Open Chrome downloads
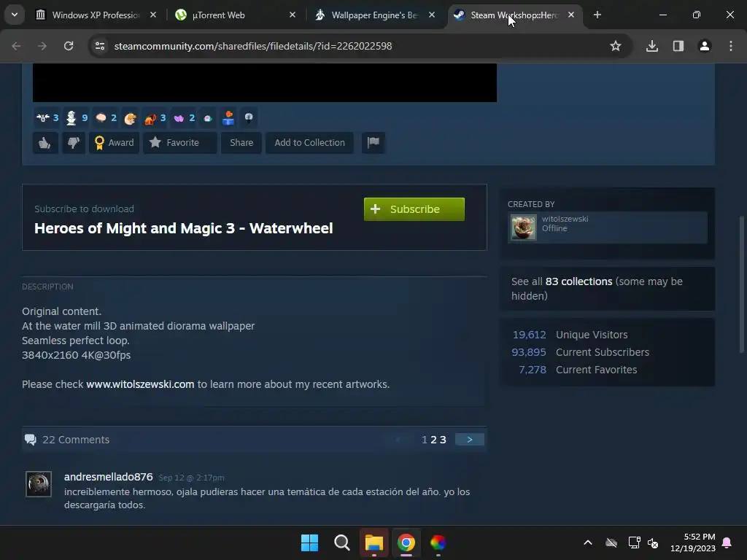747x560 pixels. (652, 46)
